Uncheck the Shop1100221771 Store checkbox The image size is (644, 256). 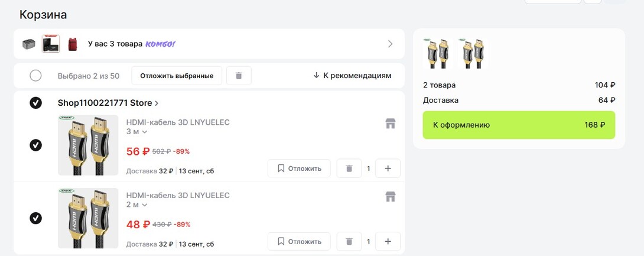tap(35, 103)
